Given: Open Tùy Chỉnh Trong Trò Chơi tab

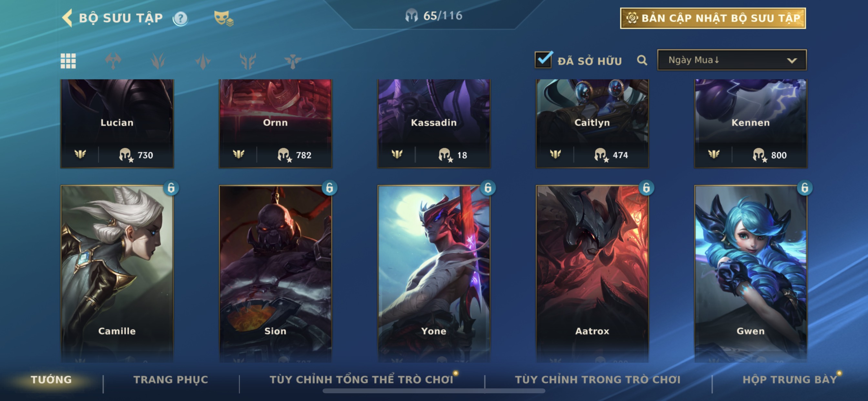Looking at the screenshot, I should (598, 380).
